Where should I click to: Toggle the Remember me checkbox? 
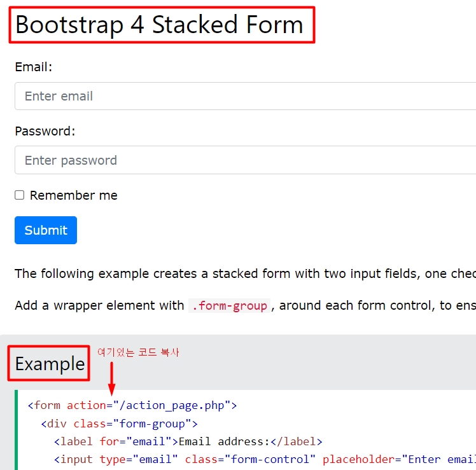[x=20, y=195]
